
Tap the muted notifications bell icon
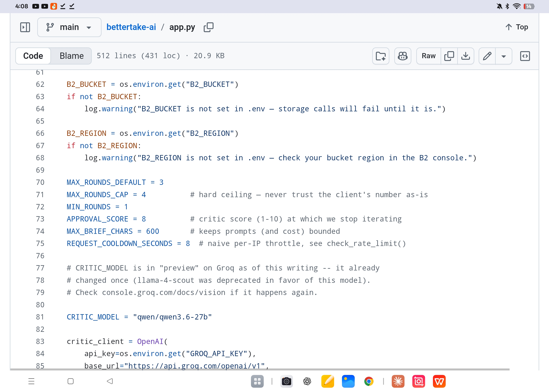(x=499, y=6)
